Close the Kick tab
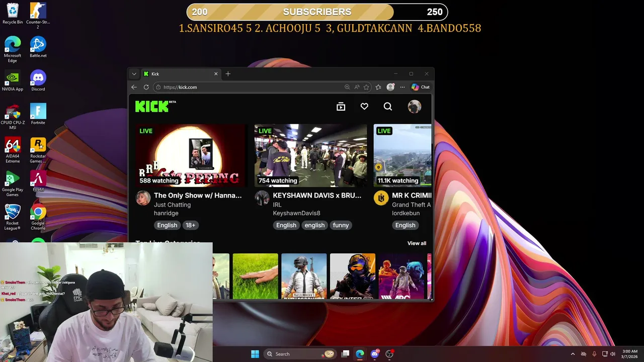644x362 pixels. [x=216, y=74]
